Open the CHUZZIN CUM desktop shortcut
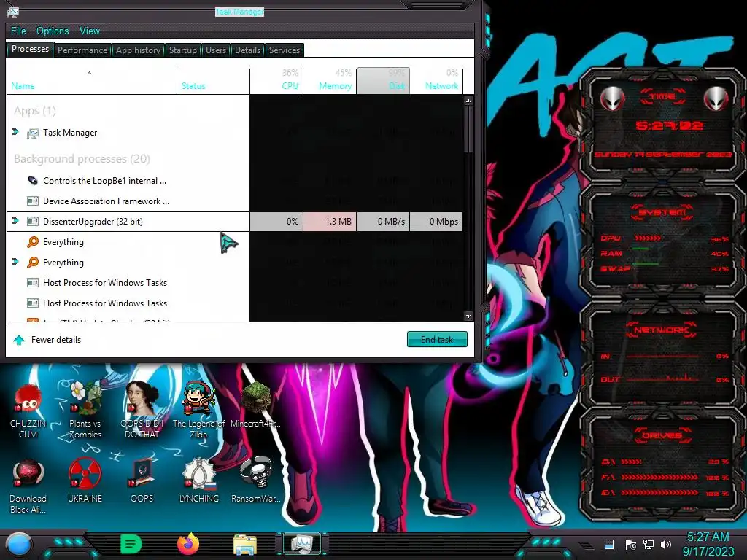Viewport: 747px width, 560px height. 28,411
